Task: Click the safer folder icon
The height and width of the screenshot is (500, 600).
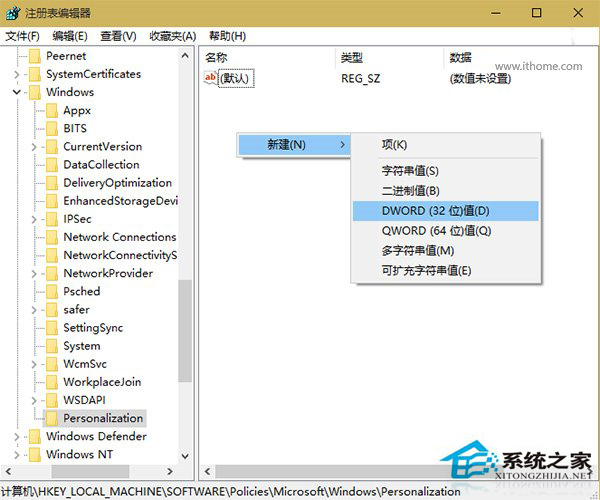Action: [52, 309]
